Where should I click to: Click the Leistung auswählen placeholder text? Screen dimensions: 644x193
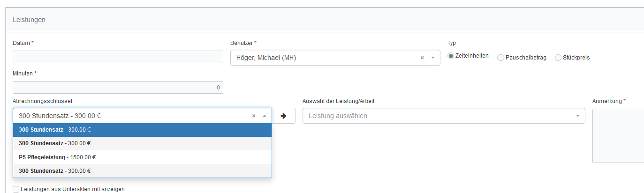[338, 116]
